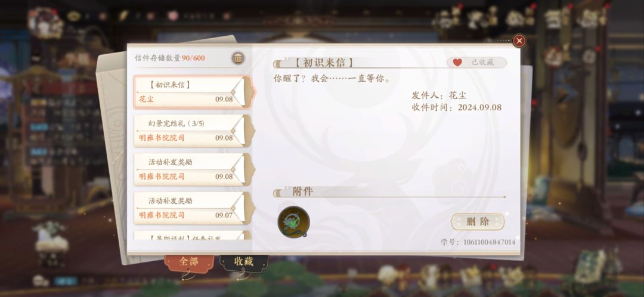Open the 活动补发奖励 mail dated 09.08
This screenshot has width=644, height=297.
[193, 169]
